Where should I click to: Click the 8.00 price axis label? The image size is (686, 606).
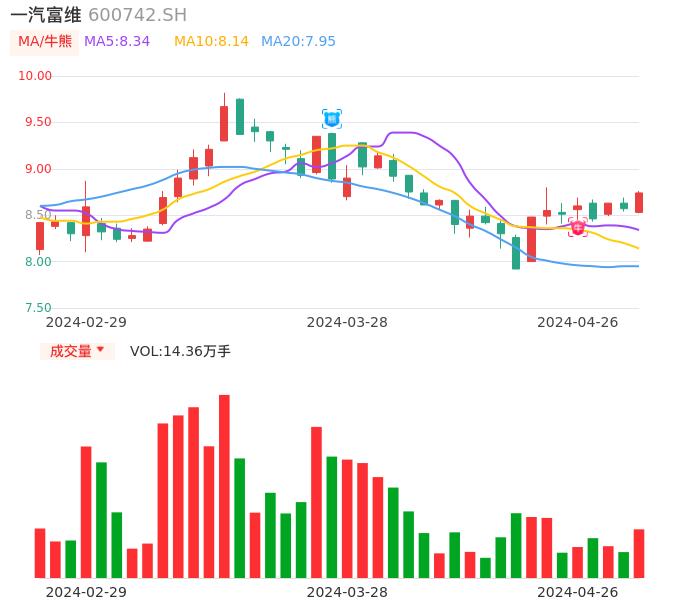click(x=38, y=262)
